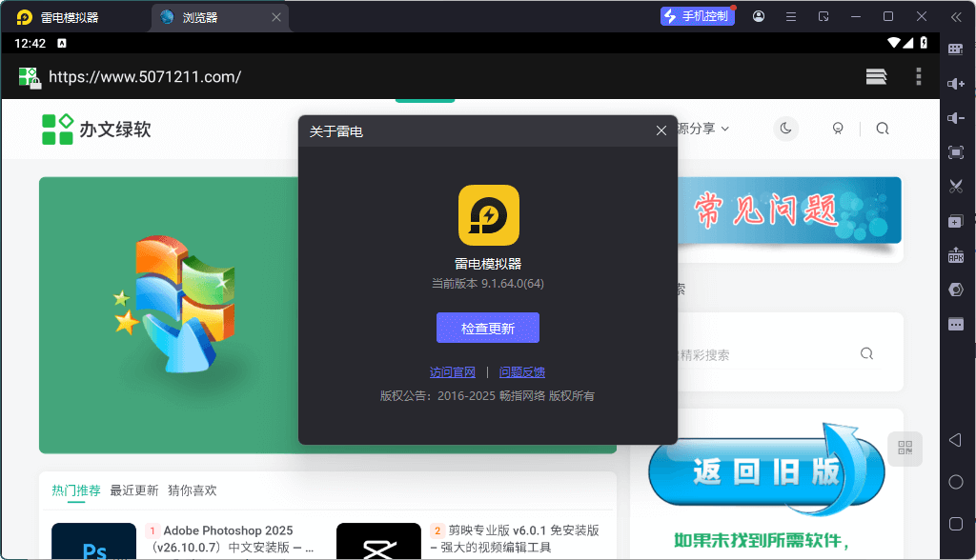Click the 剪映 app thumbnail
The width and height of the screenshot is (976, 560).
[379, 541]
